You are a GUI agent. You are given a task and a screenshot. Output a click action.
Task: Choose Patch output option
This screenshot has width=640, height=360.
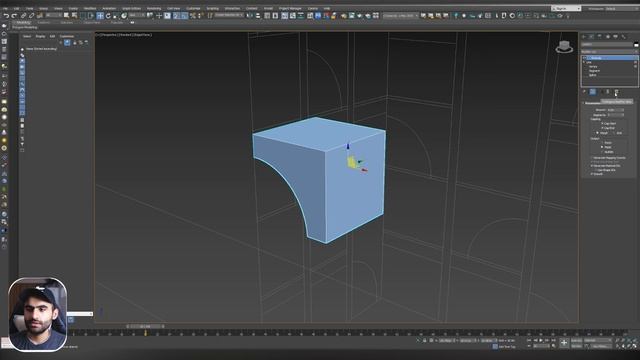pyautogui.click(x=602, y=142)
